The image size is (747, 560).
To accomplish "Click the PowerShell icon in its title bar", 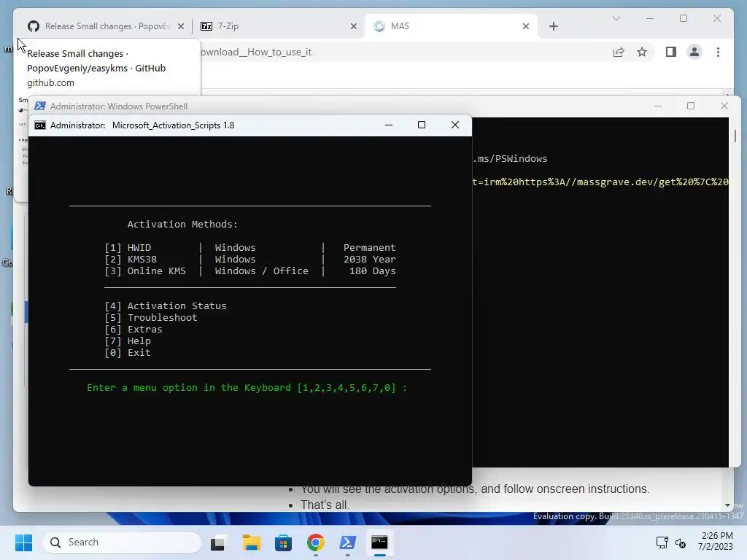I will pos(40,106).
